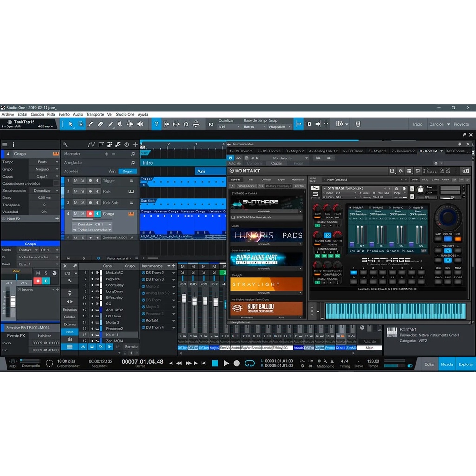
Task: Pin the Instrumentos window
Action: pos(460,144)
